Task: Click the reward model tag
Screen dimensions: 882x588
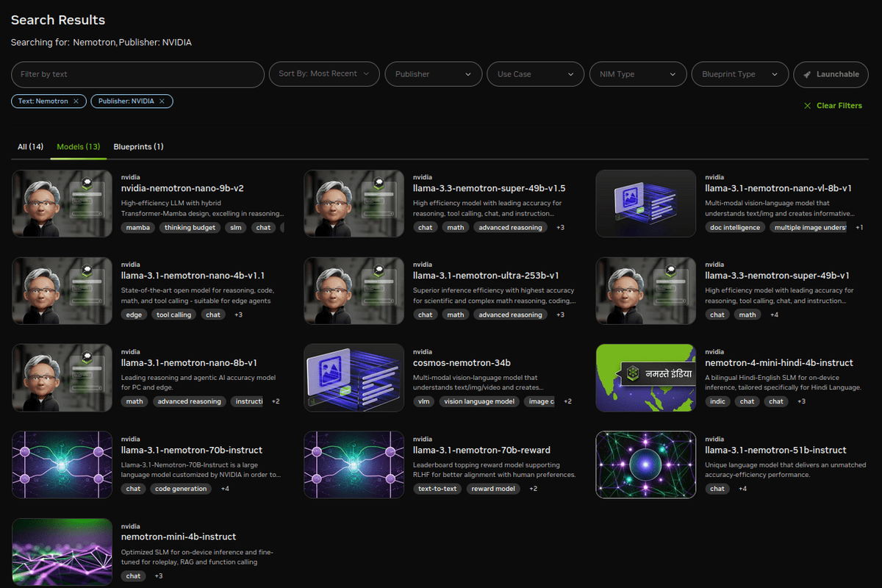Action: 493,489
